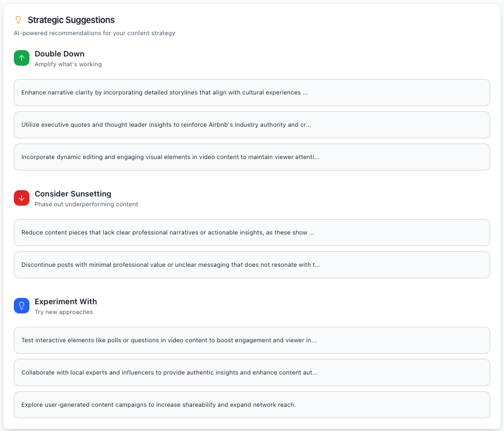The width and height of the screenshot is (504, 431).
Task: Select the 'Collaborate with local experts' suggestion
Action: tap(251, 372)
